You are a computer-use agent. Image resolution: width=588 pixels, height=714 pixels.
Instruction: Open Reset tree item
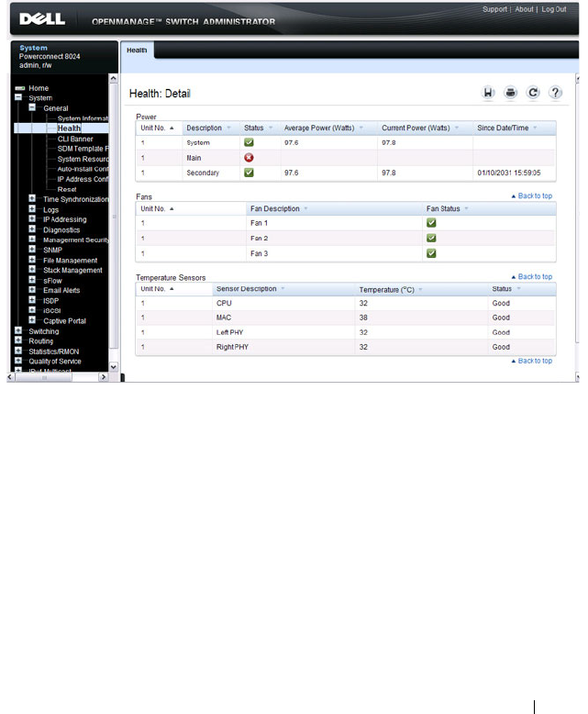(x=67, y=189)
